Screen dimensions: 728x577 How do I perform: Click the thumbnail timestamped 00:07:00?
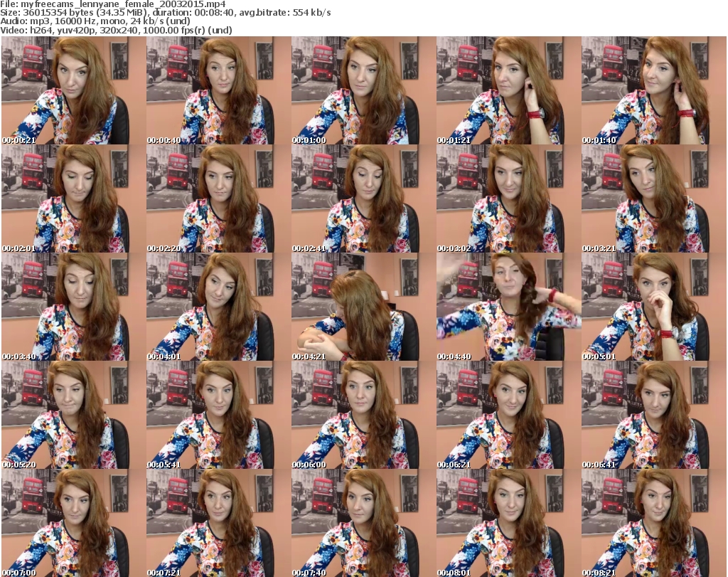click(x=74, y=523)
